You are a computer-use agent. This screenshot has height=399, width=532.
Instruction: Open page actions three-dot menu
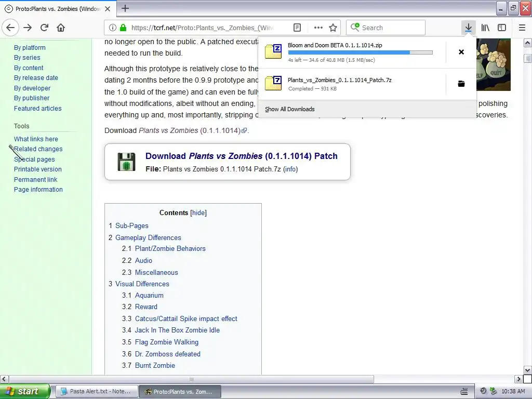[x=318, y=28]
